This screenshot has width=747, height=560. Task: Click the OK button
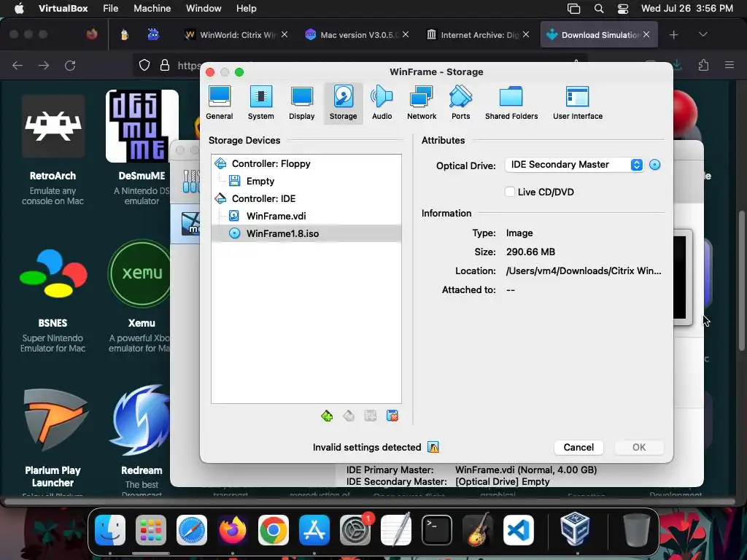tap(639, 447)
